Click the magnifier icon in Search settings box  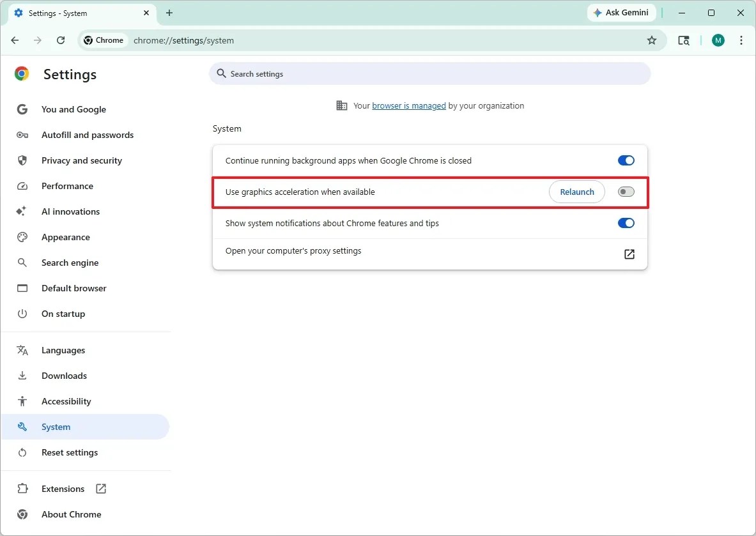221,73
